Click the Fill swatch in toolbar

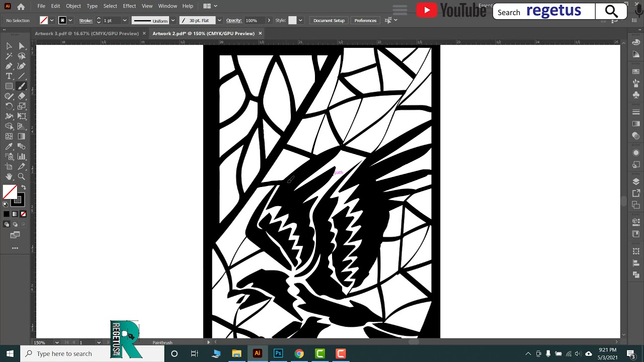pos(10,192)
